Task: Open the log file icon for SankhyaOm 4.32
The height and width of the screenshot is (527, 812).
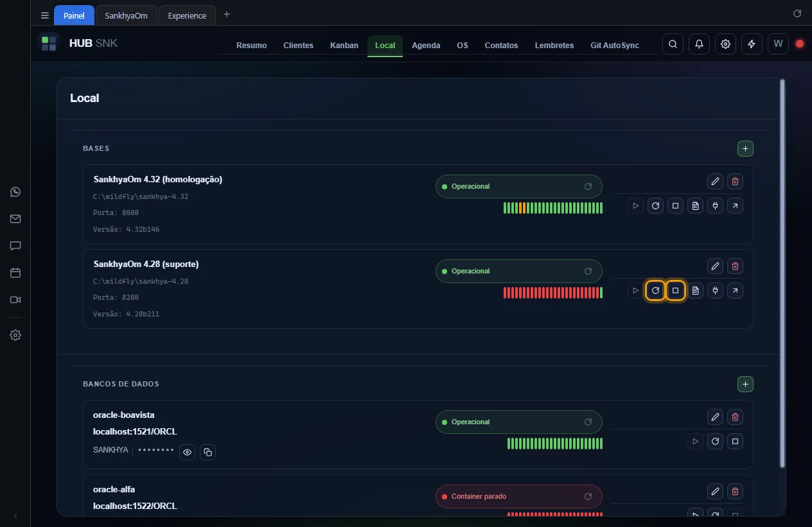Action: coord(695,206)
